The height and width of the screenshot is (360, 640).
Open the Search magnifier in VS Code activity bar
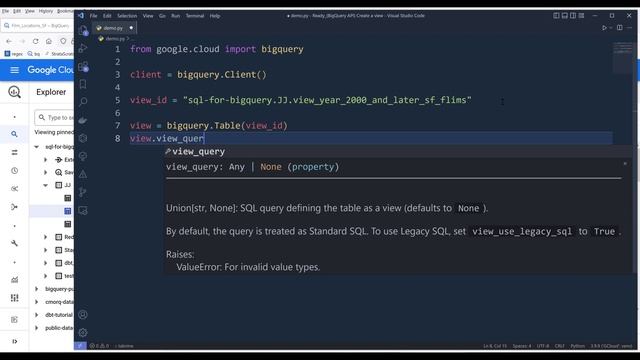click(83, 102)
